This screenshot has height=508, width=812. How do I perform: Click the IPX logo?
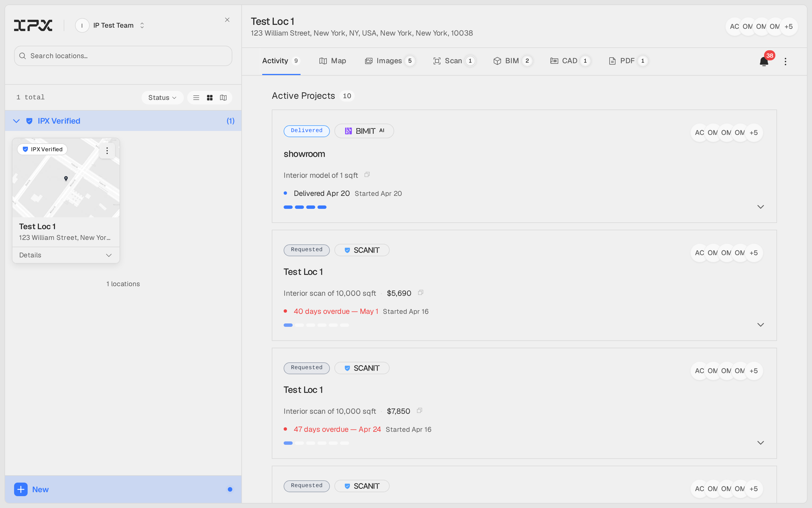pos(33,25)
